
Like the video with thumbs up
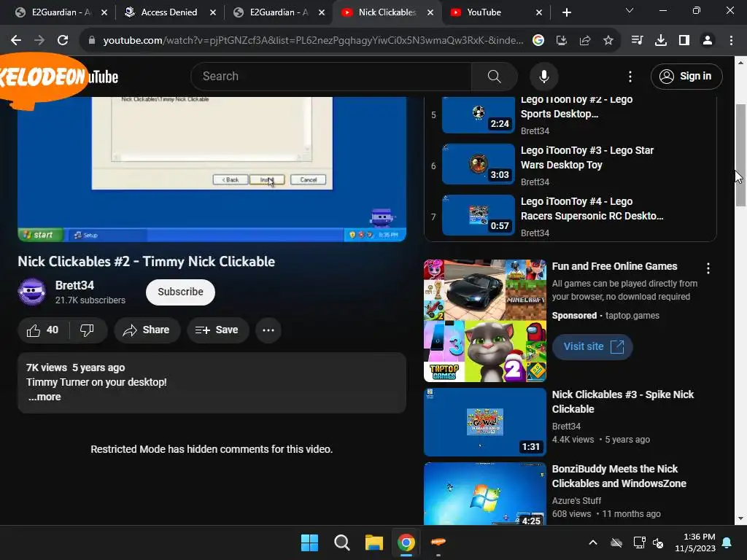(42, 330)
